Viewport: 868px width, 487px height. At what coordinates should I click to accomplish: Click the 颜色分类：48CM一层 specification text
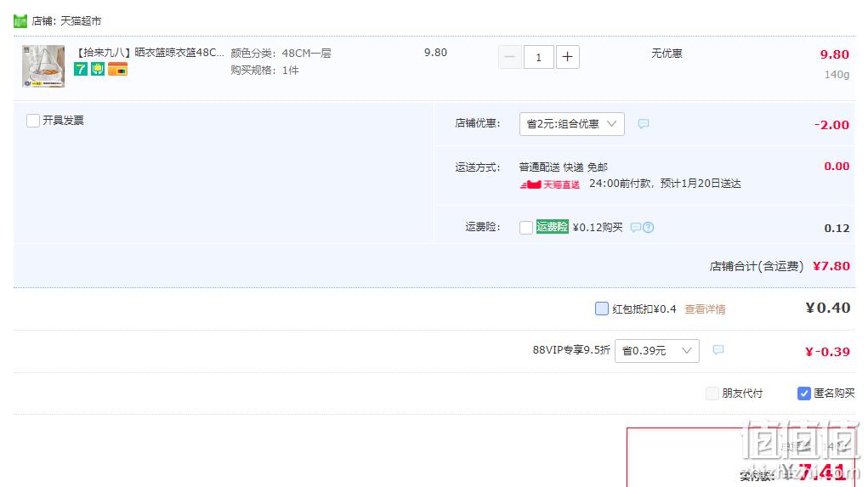click(281, 54)
